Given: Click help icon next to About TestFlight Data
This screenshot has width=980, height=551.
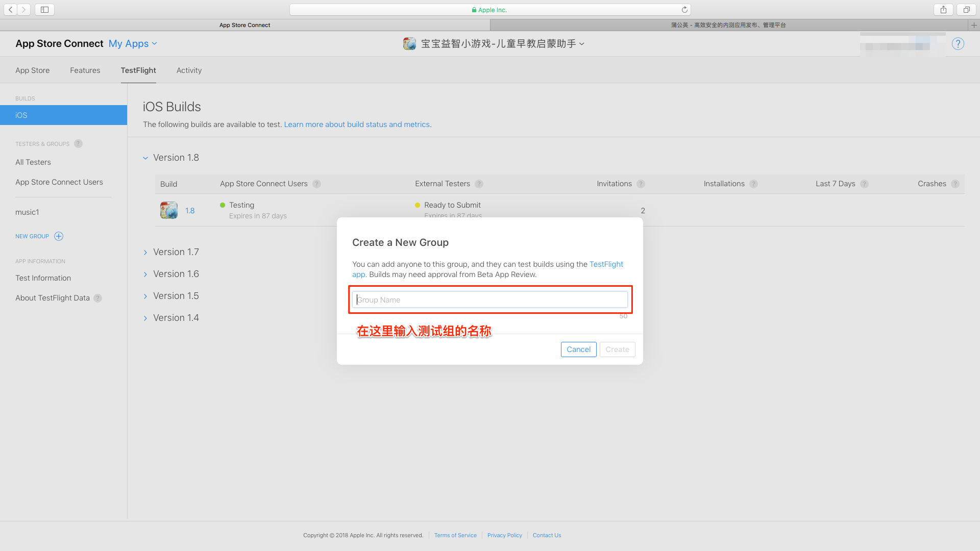Looking at the screenshot, I should (x=97, y=298).
